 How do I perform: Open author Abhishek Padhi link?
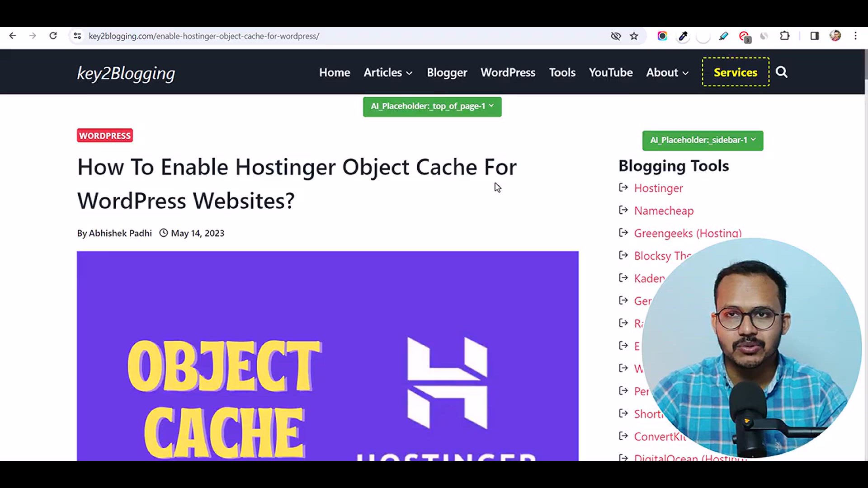(120, 233)
